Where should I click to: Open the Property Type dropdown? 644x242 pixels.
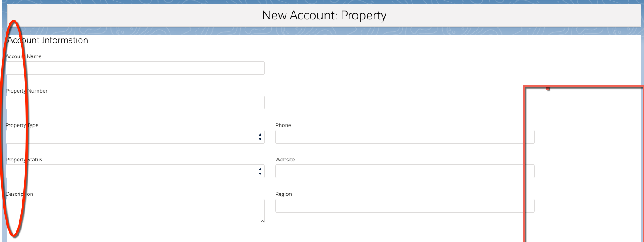[135, 137]
